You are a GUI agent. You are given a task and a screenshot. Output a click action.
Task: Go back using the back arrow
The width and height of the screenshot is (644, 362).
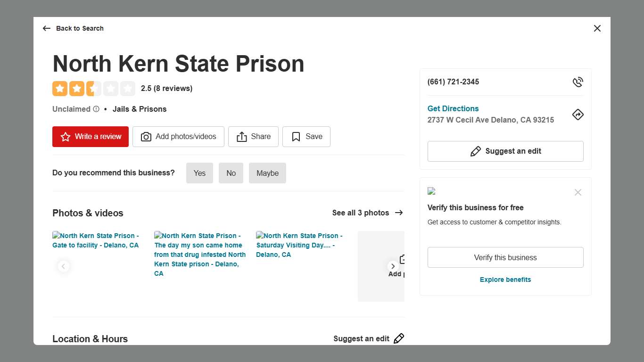(46, 28)
